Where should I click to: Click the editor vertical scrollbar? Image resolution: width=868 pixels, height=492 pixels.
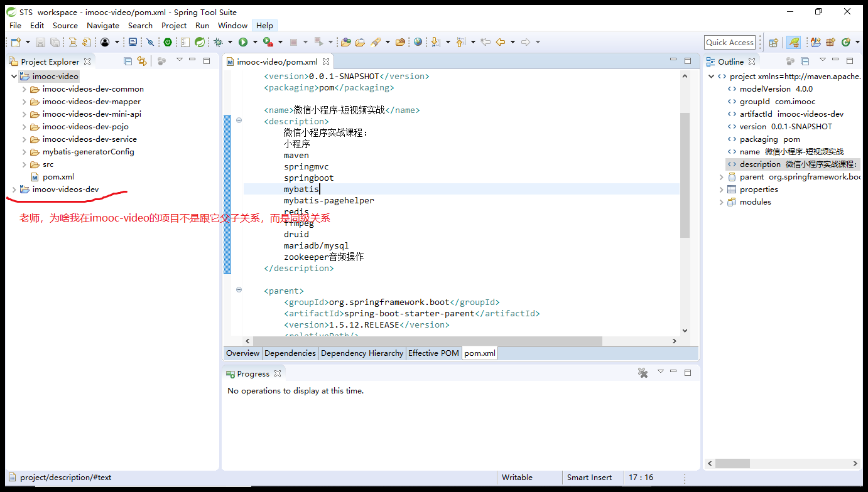pos(685,176)
